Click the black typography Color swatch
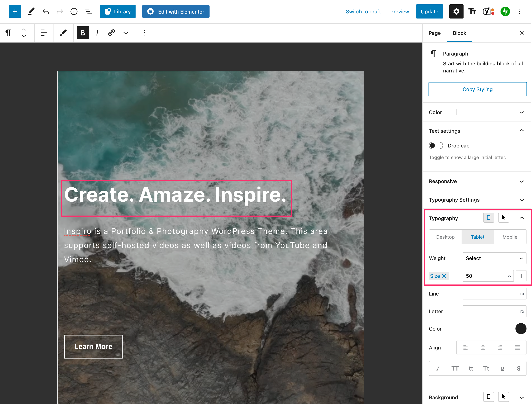This screenshot has height=404, width=532. click(520, 329)
